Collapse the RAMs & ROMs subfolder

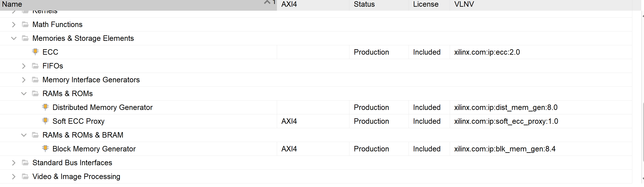24,94
